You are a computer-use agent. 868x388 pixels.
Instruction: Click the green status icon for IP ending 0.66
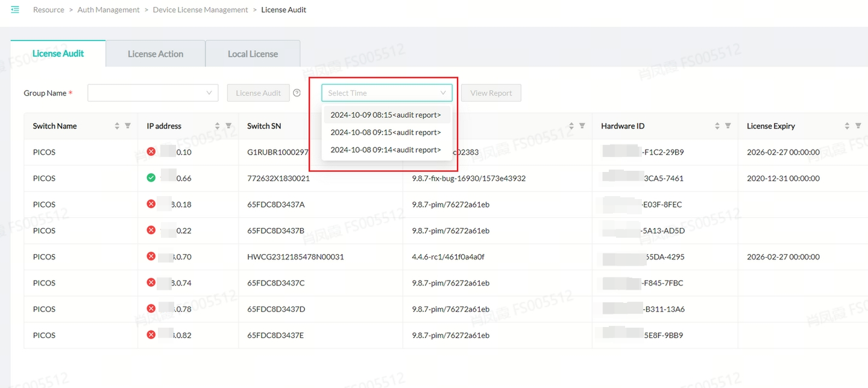tap(151, 178)
